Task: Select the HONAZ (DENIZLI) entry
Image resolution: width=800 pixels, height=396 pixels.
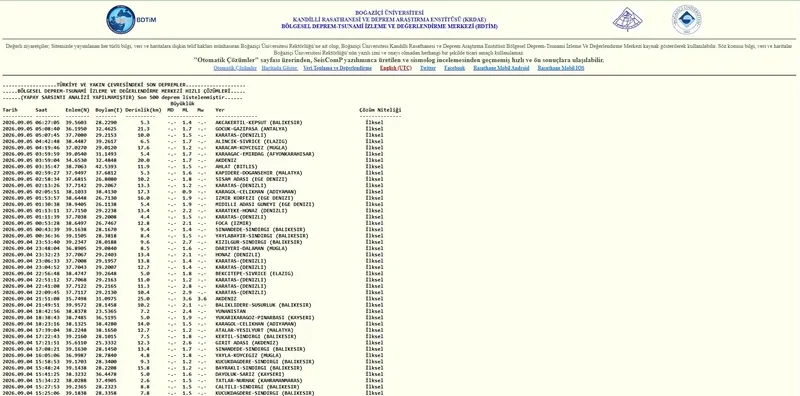Action: [238, 255]
